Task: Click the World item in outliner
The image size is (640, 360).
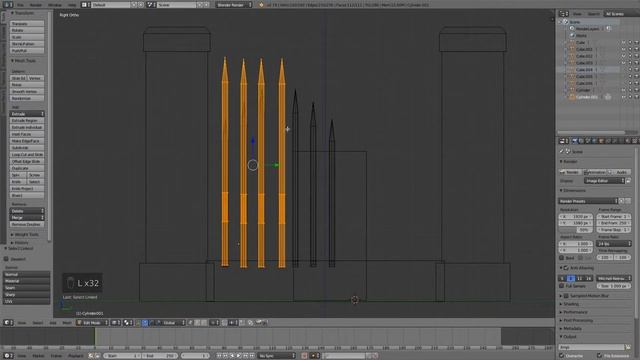Action: 581,36
